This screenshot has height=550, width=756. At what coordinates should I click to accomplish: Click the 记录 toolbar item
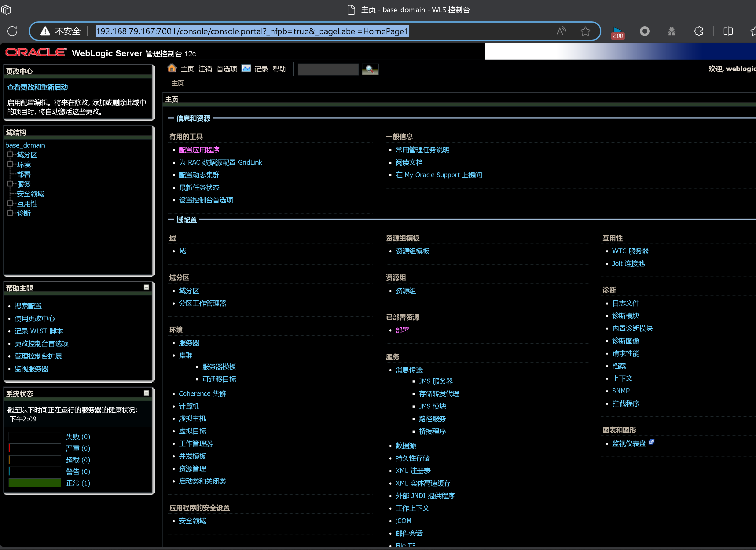pyautogui.click(x=261, y=69)
